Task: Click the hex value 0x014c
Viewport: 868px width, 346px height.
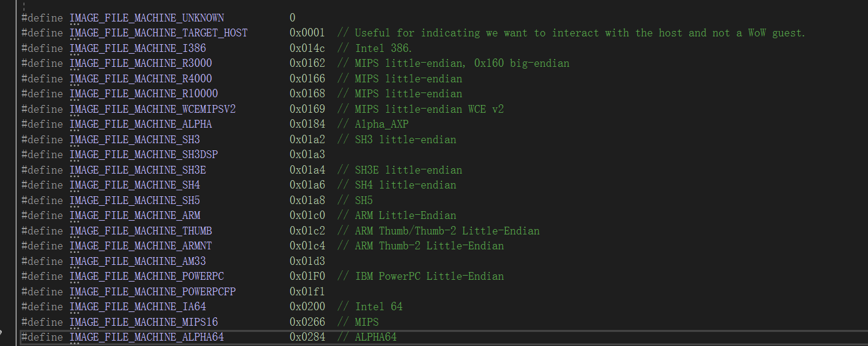Action: pos(307,48)
